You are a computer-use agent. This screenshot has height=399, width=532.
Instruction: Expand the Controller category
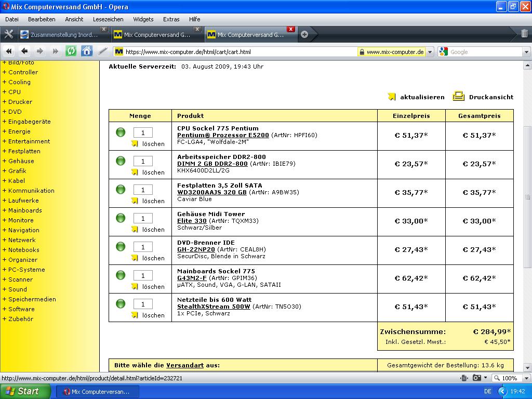pos(20,72)
